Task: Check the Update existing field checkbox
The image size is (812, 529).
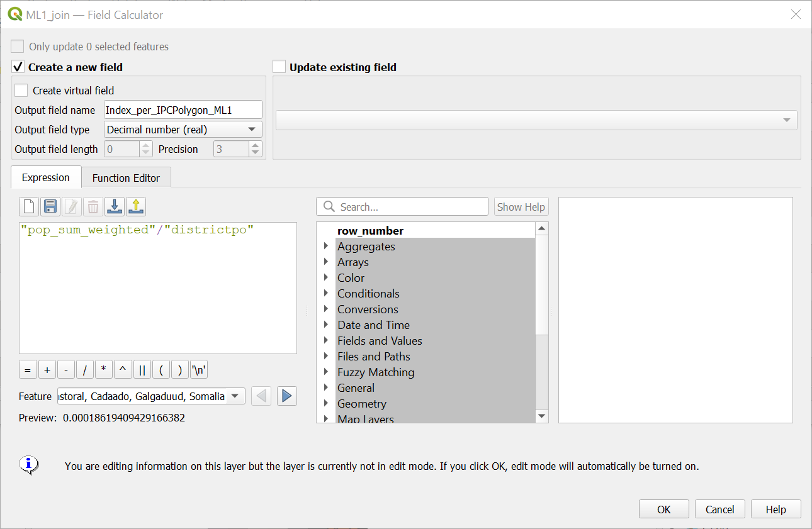Action: pos(279,67)
